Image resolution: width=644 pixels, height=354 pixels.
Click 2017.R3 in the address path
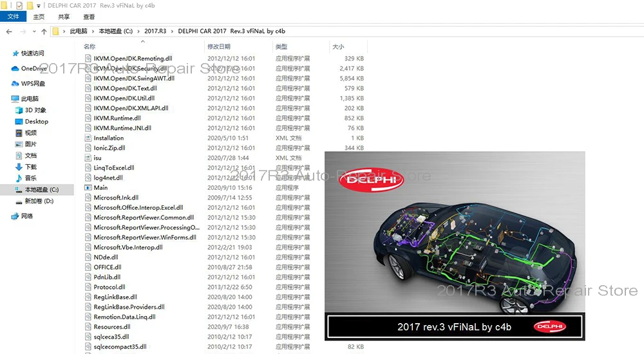click(155, 31)
